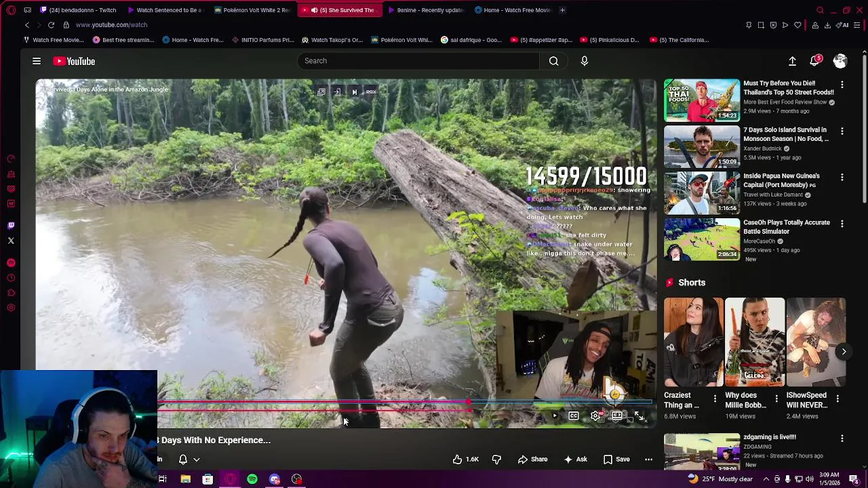Toggle theater mode on the player

tap(617, 415)
